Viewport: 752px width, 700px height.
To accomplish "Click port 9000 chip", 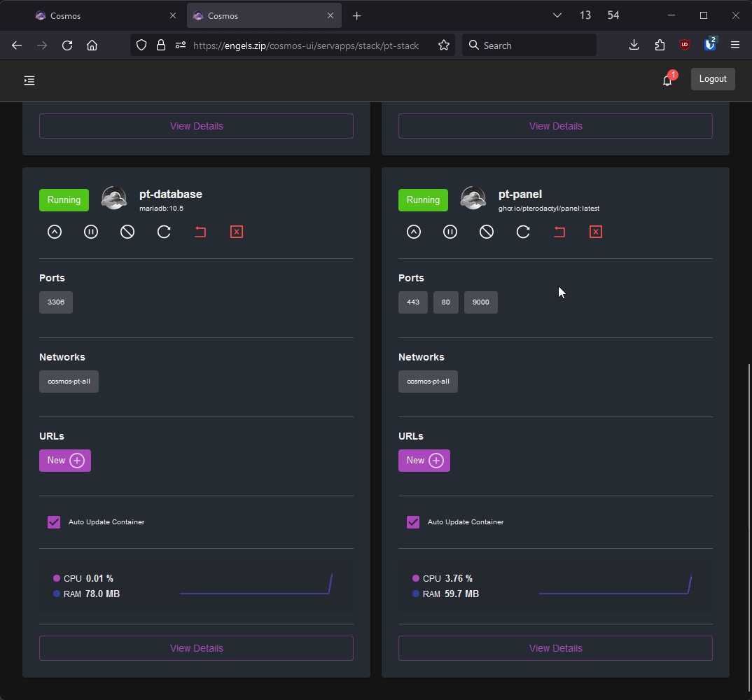I will tap(481, 302).
